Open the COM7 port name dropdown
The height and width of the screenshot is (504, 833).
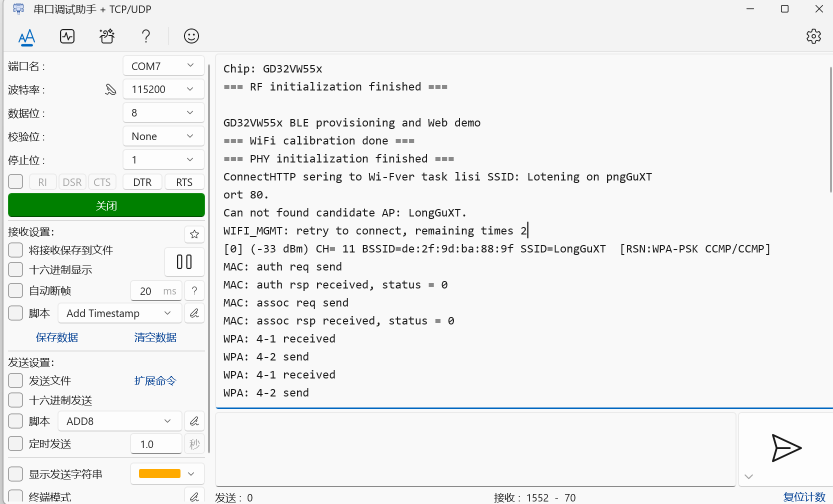pyautogui.click(x=163, y=66)
